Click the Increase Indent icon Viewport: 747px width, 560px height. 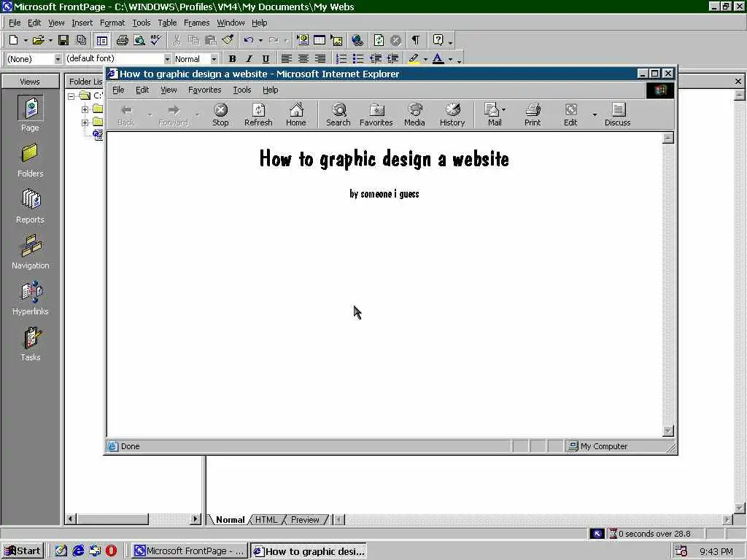[x=392, y=58]
